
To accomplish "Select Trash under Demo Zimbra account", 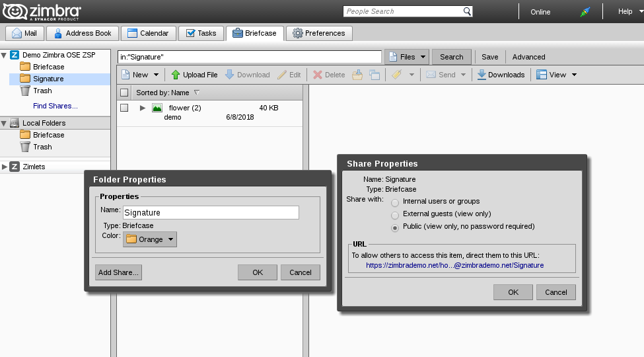I will 42,91.
